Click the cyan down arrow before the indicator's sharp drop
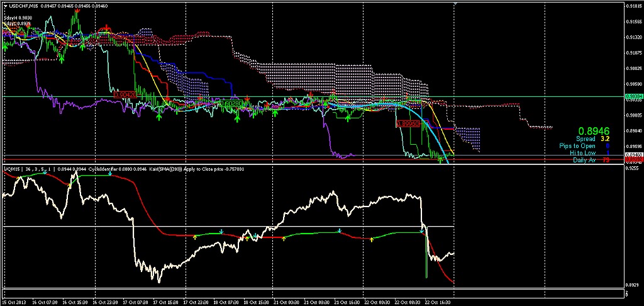 point(420,232)
